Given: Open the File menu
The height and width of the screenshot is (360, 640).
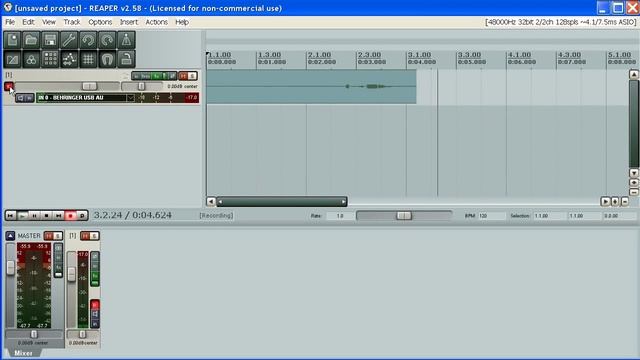Looking at the screenshot, I should coord(10,22).
